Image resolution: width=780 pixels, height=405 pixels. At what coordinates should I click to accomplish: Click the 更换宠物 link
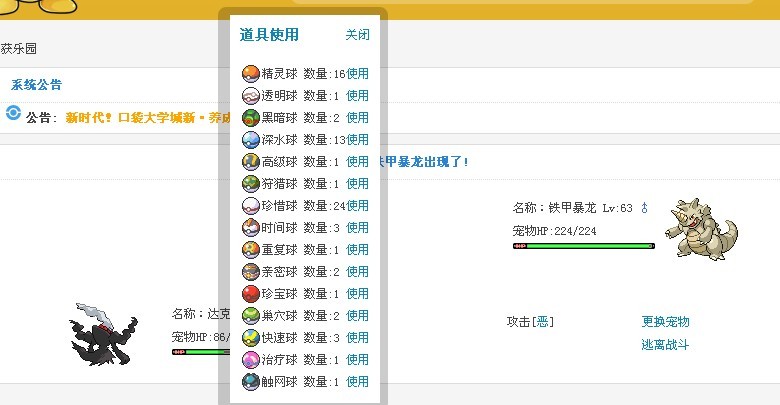tap(665, 322)
